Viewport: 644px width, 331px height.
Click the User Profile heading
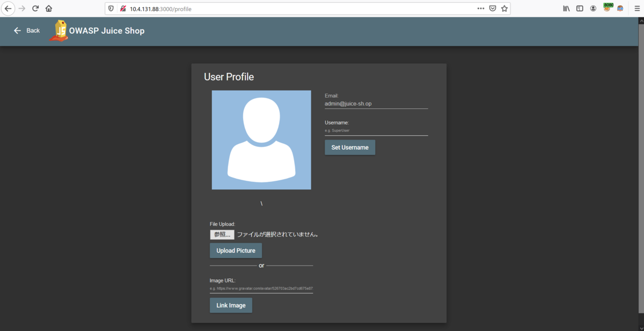(229, 77)
